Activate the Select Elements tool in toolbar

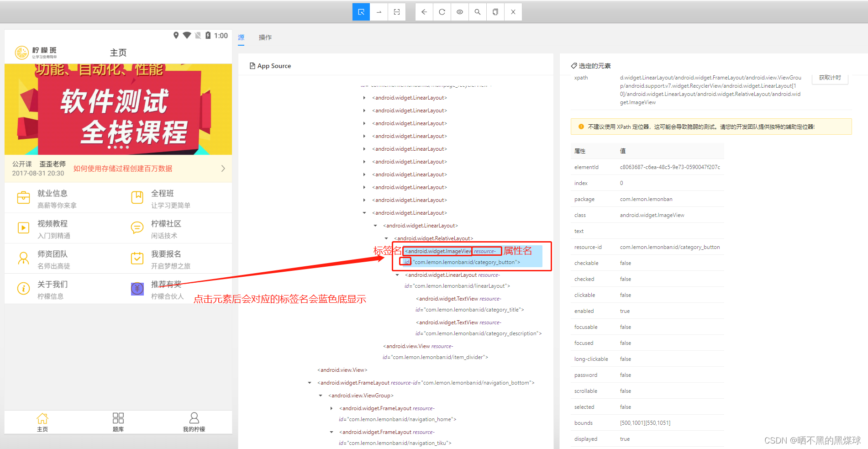tap(361, 12)
